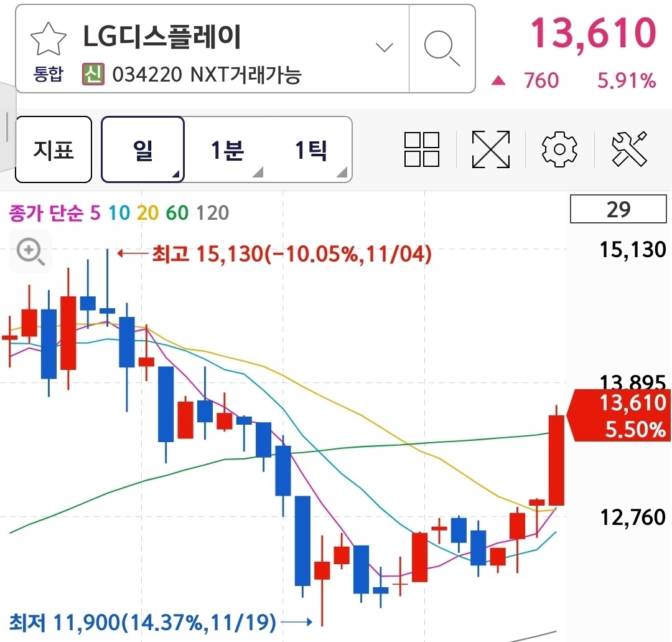Click the 15,130 price axis label
The width and height of the screenshot is (672, 642).
pos(633,250)
